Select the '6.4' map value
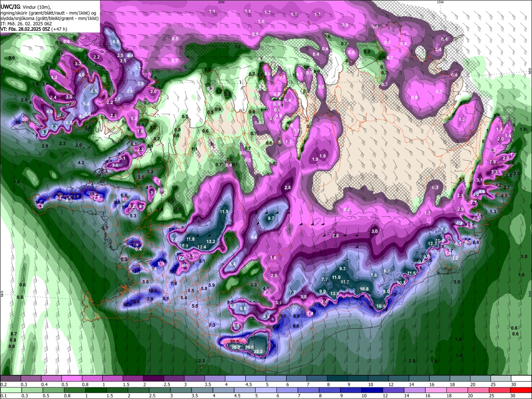Image resolution: width=532 pixels, height=399 pixels. (x=232, y=264)
